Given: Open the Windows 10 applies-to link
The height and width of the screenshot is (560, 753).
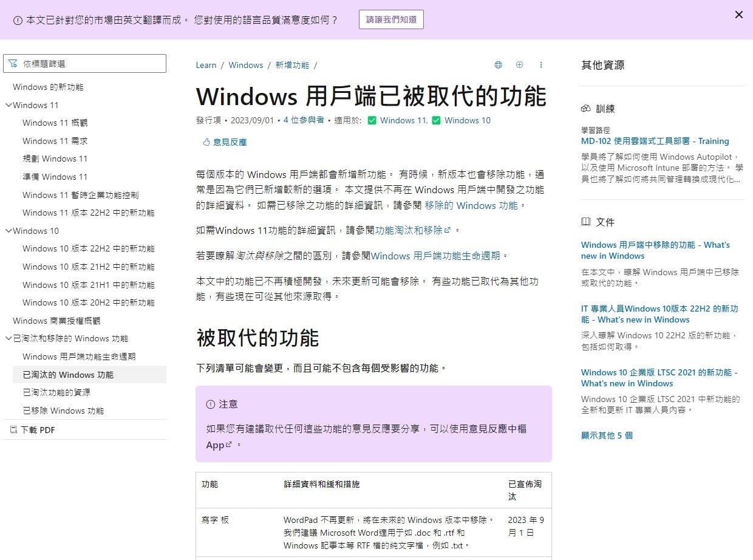Looking at the screenshot, I should [x=468, y=120].
